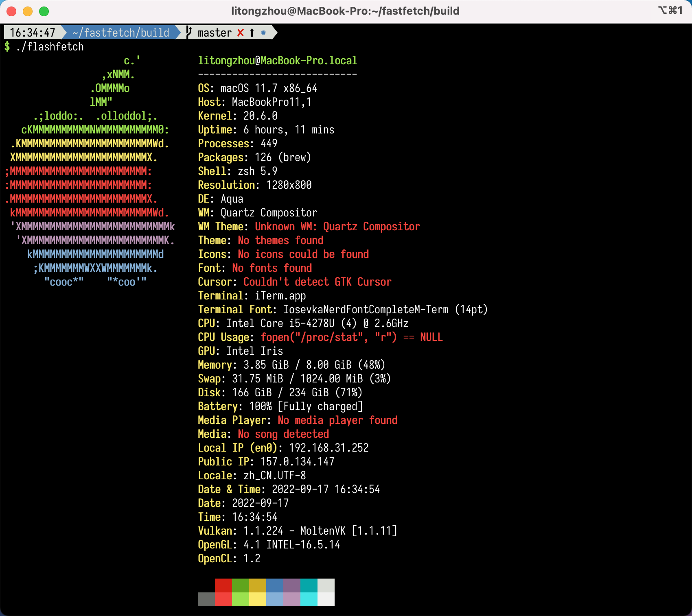Click the bright cyan color block, bottom row
Image resolution: width=692 pixels, height=616 pixels.
(309, 599)
